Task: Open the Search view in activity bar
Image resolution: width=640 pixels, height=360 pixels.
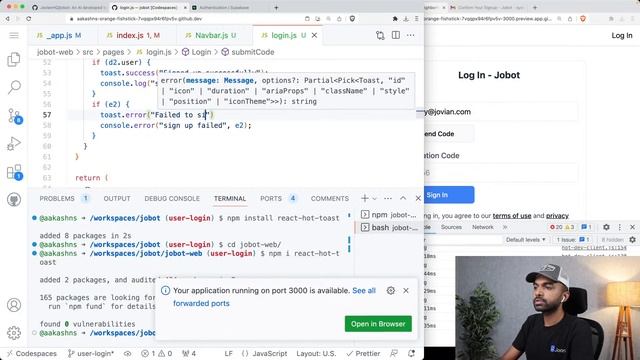Action: point(14,87)
